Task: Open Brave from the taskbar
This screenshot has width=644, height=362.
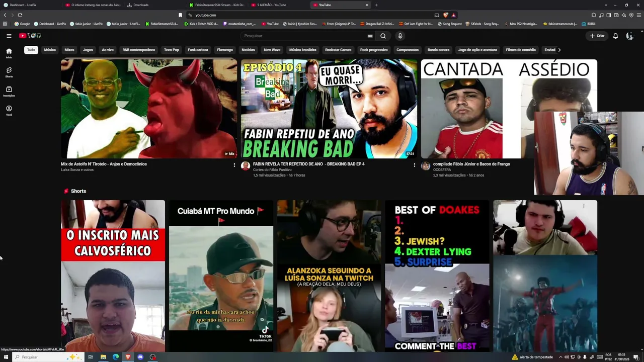Action: tap(128, 357)
